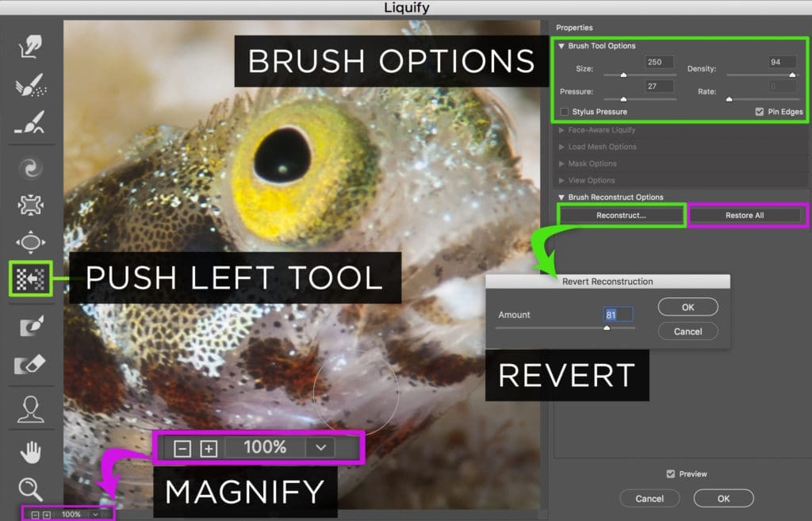The height and width of the screenshot is (521, 812).
Task: Click the brush Size input field
Action: tap(659, 62)
